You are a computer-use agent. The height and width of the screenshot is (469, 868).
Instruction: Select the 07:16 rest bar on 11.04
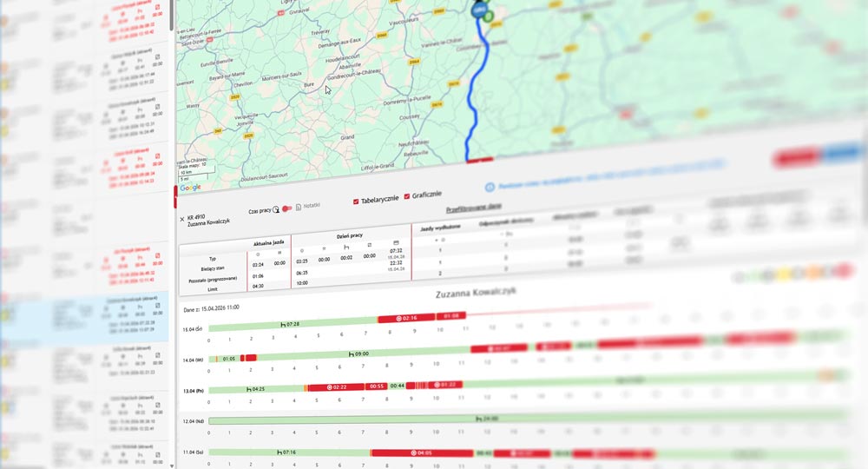289,452
